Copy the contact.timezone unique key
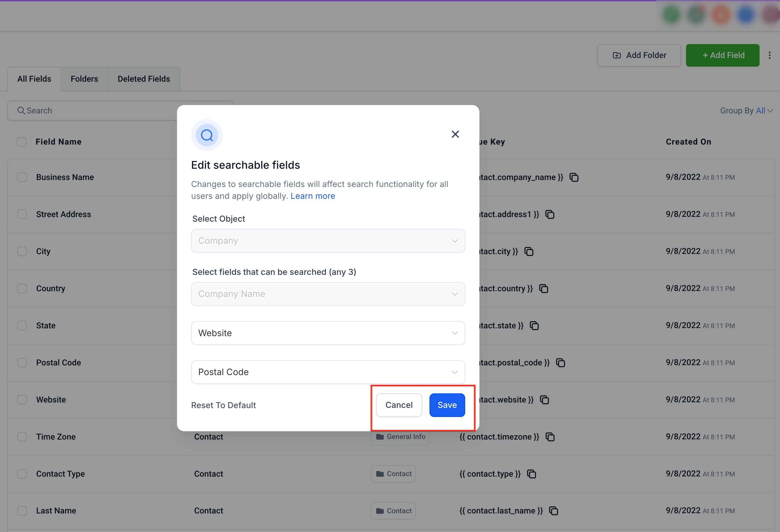The image size is (780, 532). coord(550,437)
